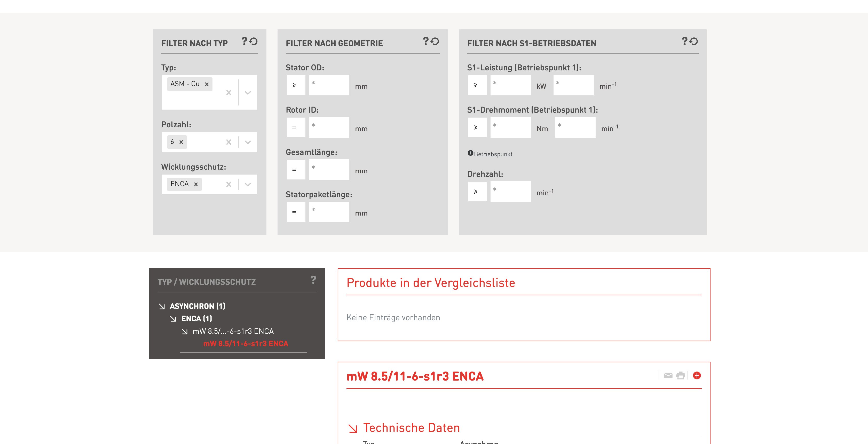868x444 pixels.
Task: Remove the ENCA Wicklungsschutz tag
Action: pos(196,184)
